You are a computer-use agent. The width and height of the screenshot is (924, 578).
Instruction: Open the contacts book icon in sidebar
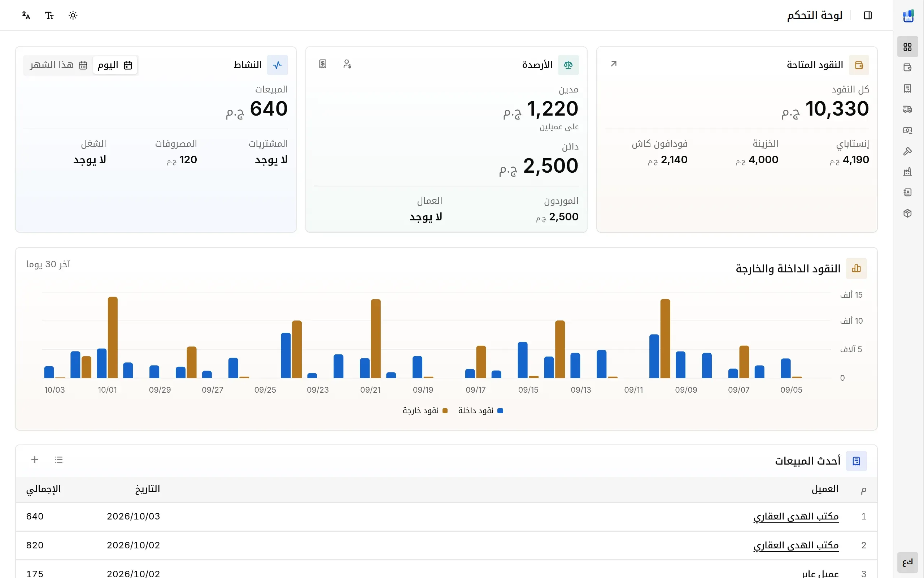pos(907,192)
